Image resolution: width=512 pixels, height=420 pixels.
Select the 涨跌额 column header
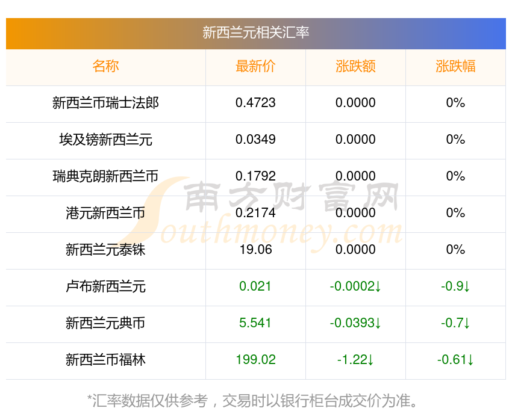355,66
